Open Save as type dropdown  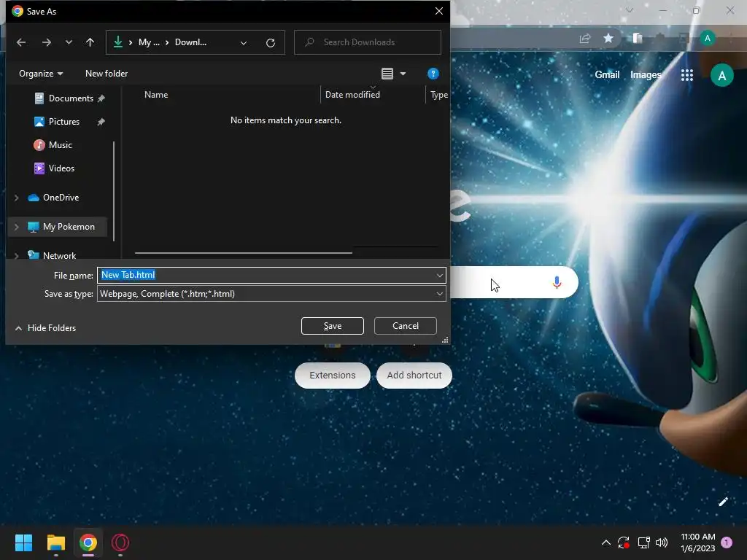point(271,294)
